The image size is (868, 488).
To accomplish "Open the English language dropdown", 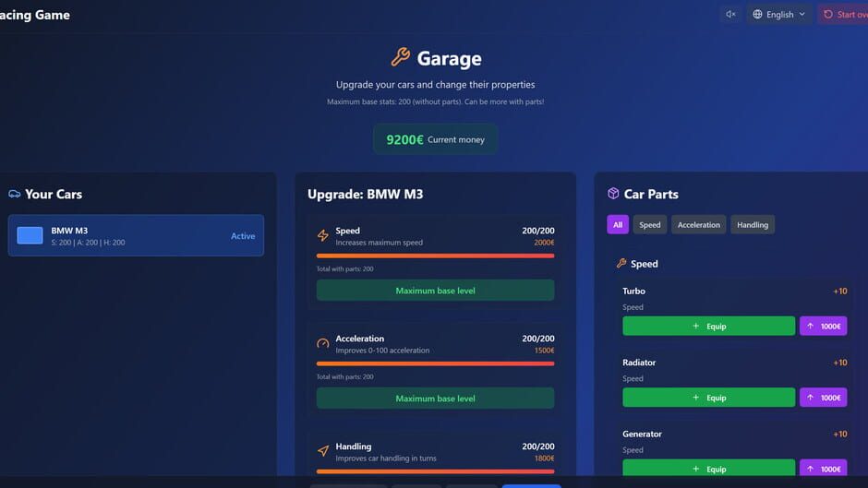I will 778,14.
